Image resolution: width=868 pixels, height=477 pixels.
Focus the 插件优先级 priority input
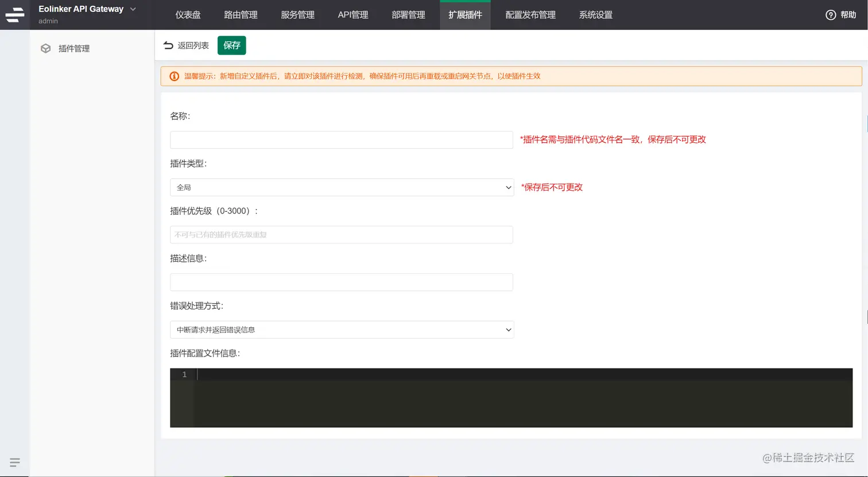point(341,234)
